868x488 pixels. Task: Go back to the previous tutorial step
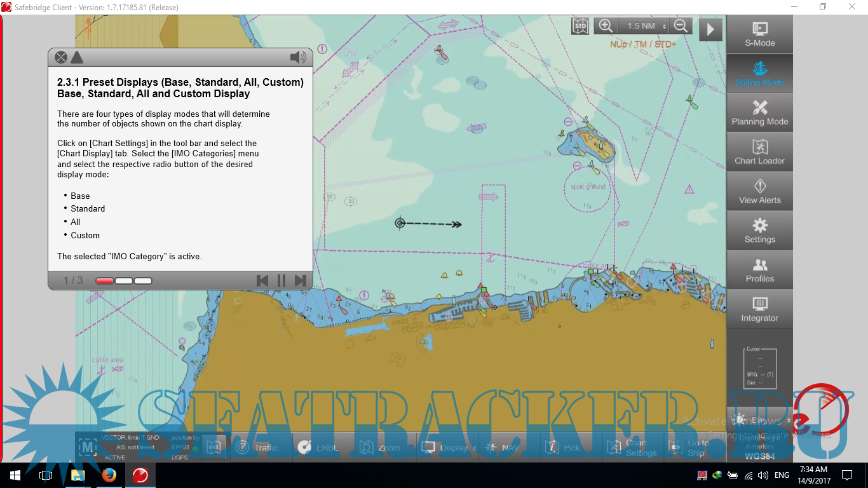pyautogui.click(x=262, y=280)
